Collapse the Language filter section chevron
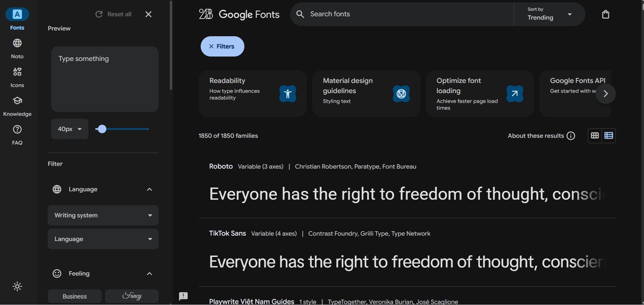The width and height of the screenshot is (644, 305). point(149,189)
